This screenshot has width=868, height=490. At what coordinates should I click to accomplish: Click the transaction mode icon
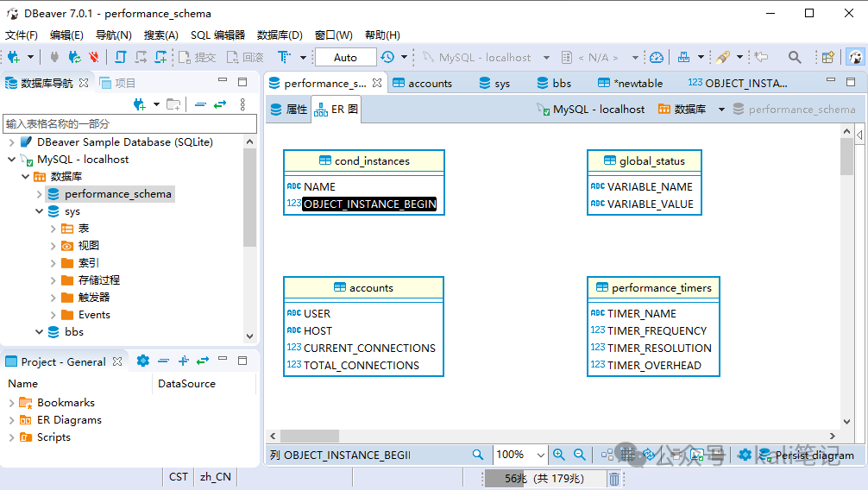[x=284, y=57]
